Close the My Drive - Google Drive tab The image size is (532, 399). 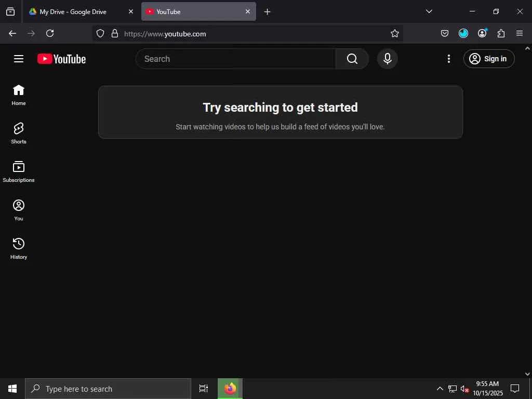pos(131,11)
